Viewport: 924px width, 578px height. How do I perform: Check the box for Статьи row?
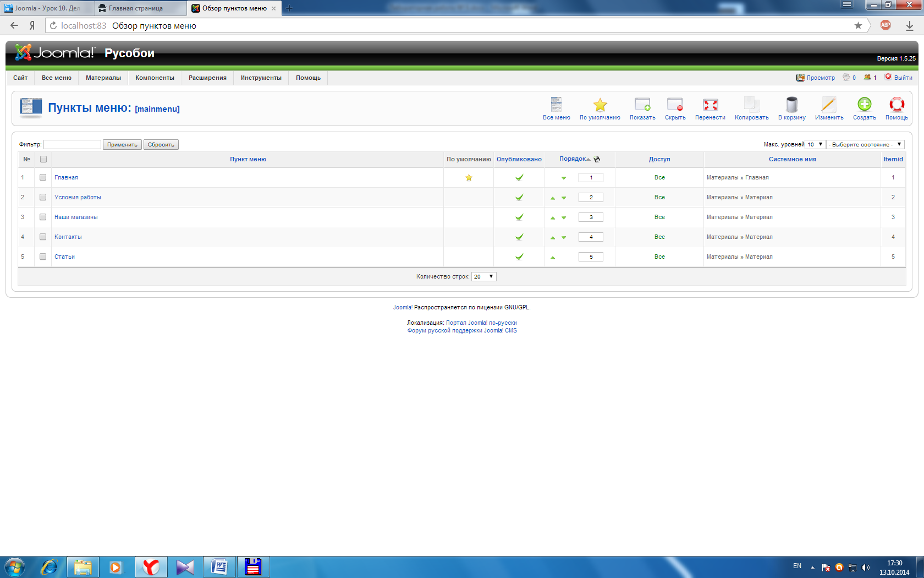43,257
